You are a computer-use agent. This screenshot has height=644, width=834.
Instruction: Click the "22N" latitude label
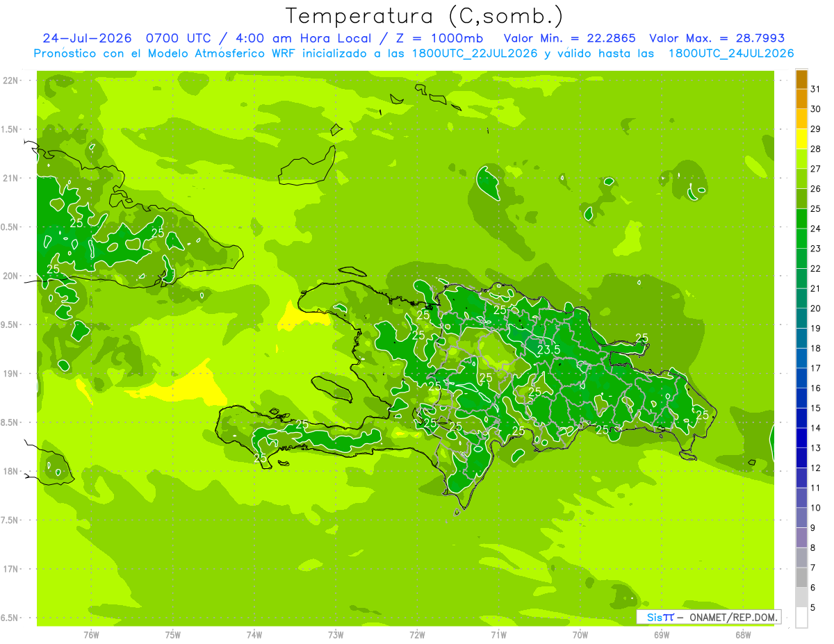(10, 80)
